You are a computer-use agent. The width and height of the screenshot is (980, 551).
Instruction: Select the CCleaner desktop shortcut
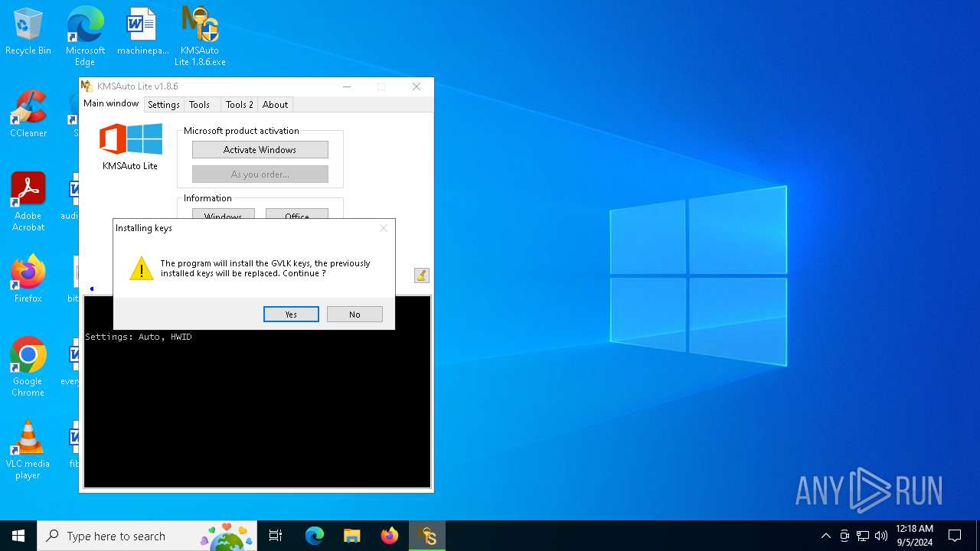click(x=28, y=115)
